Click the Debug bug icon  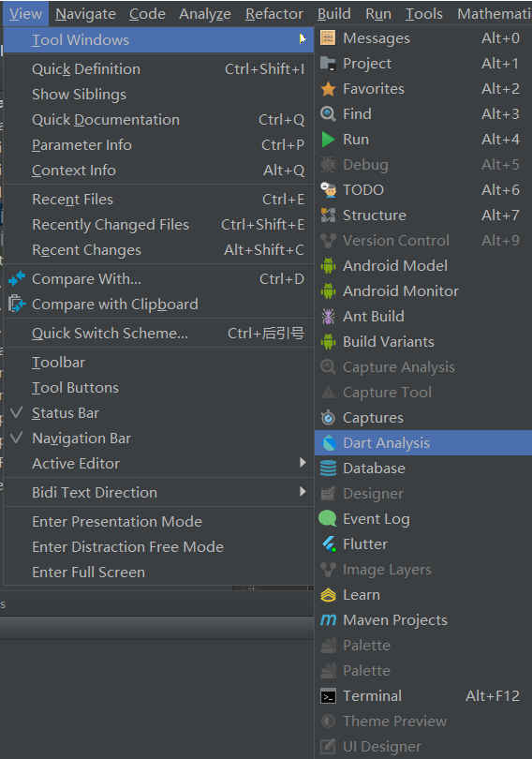pyautogui.click(x=328, y=165)
